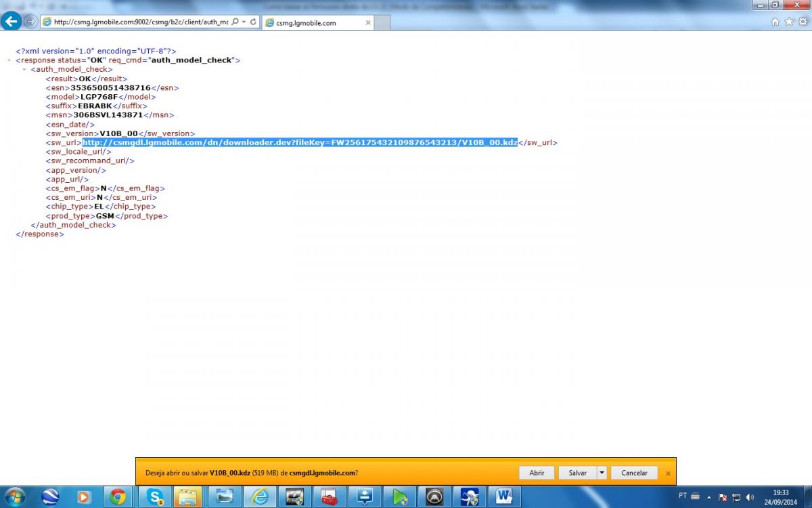The height and width of the screenshot is (508, 812).
Task: Open the picture viewer taskbar icon
Action: point(224,497)
